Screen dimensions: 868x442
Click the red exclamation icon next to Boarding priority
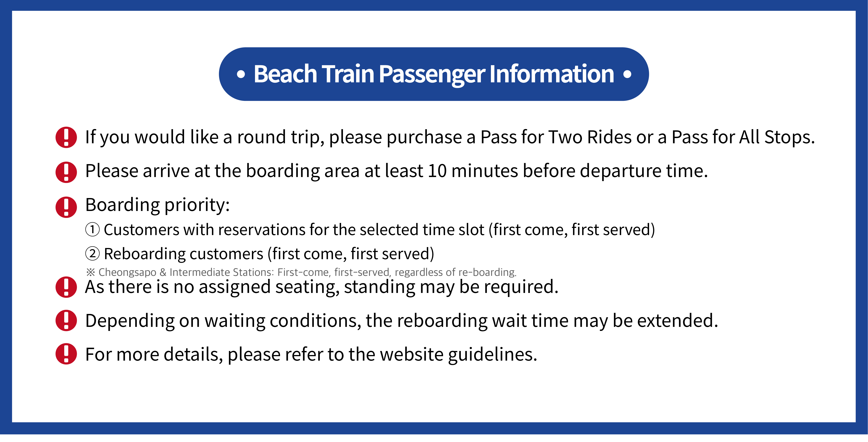pyautogui.click(x=66, y=207)
